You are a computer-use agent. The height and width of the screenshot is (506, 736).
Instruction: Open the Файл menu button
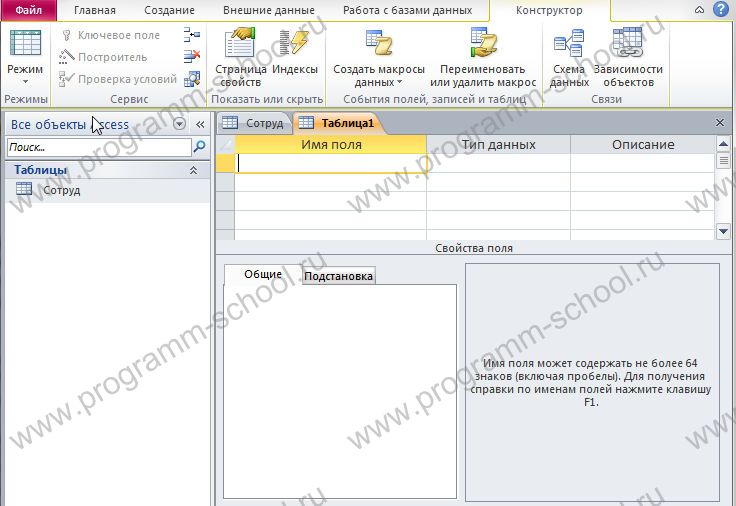28,10
